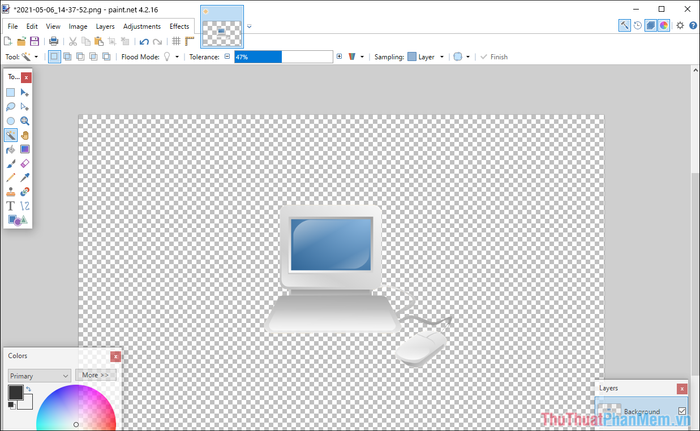Screen dimensions: 700x431
Task: Toggle the Tools window button
Action: click(x=624, y=25)
